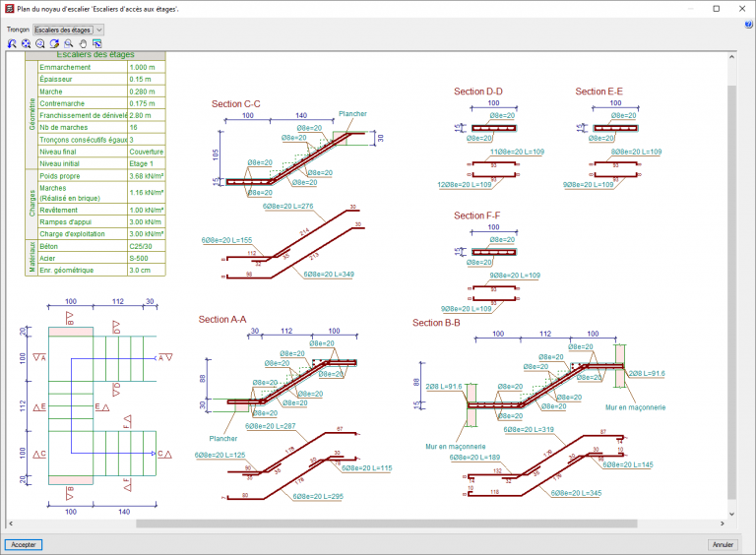The height and width of the screenshot is (555, 756).
Task: Click the 'Tronçon' field label
Action: (19, 30)
